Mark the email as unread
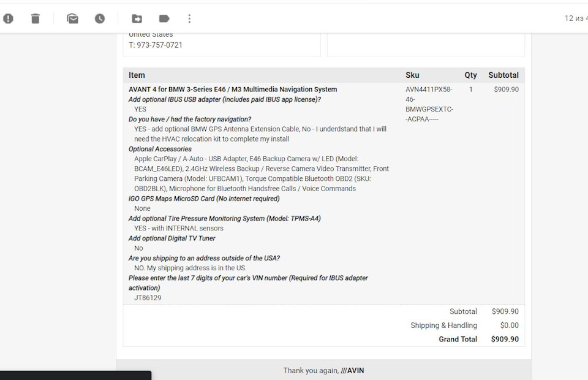The image size is (588, 380). click(72, 18)
